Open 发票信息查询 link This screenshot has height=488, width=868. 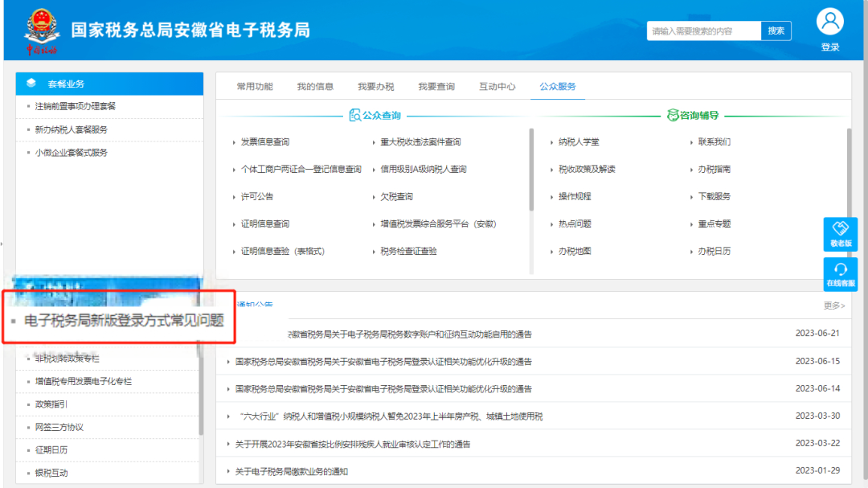click(x=265, y=142)
